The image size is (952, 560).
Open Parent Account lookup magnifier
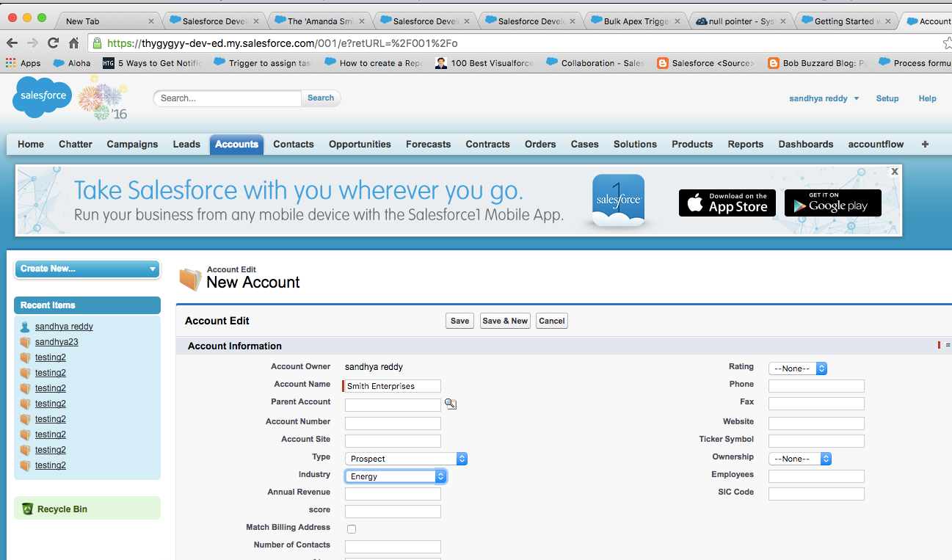coord(451,404)
